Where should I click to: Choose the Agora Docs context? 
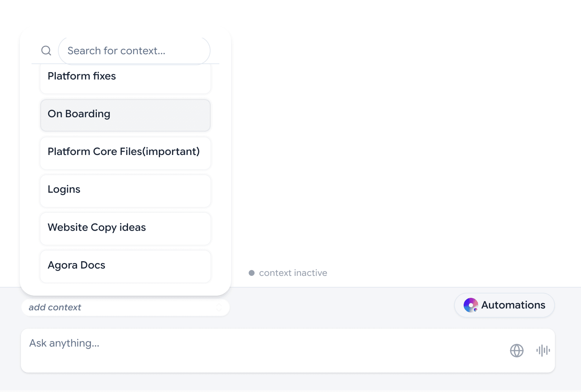125,266
